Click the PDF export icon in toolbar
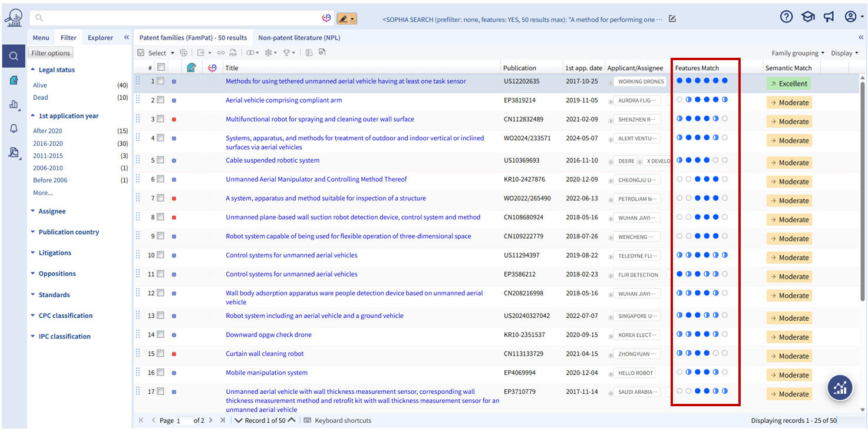The height and width of the screenshot is (431, 868). [233, 53]
